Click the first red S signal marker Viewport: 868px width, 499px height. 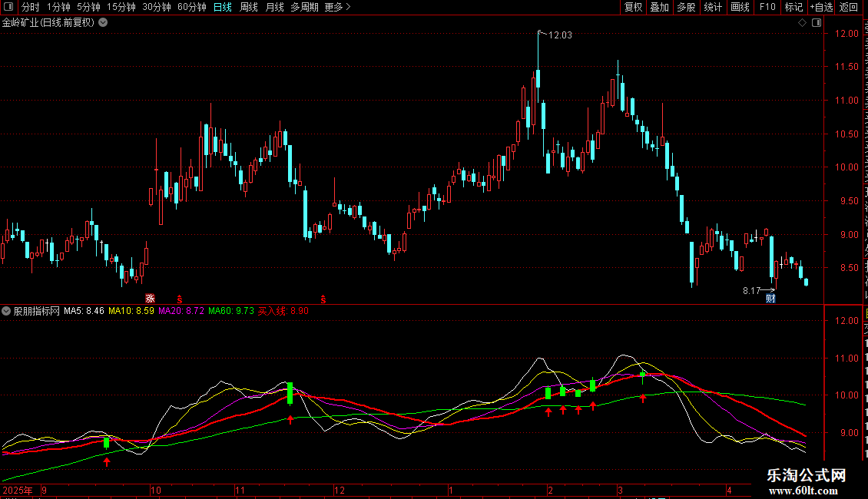179,299
